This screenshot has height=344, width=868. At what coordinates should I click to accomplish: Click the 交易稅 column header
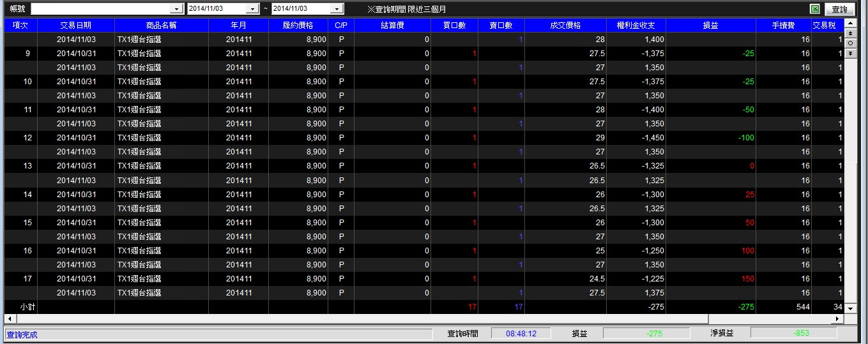coord(828,26)
